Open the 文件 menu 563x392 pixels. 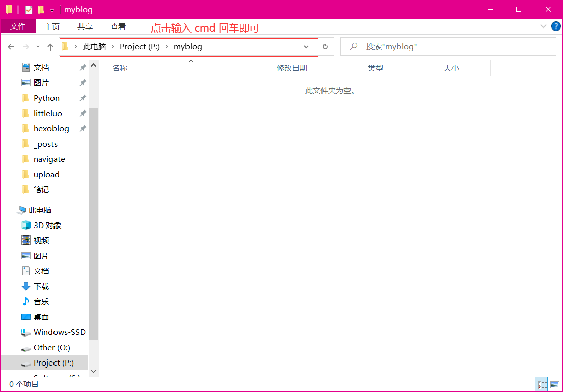18,26
